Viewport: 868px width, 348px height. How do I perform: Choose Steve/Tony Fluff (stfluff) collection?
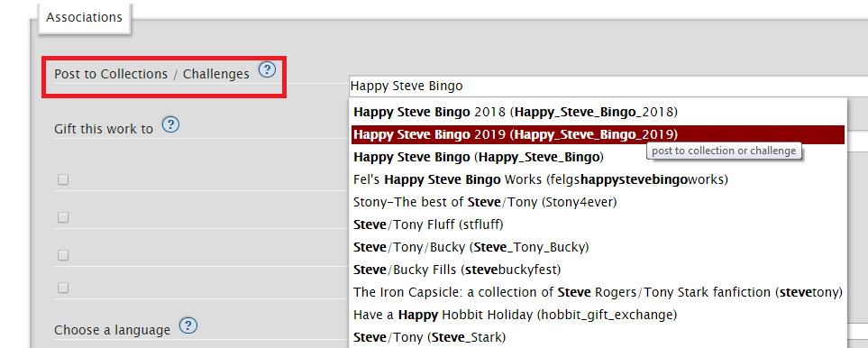(x=598, y=224)
